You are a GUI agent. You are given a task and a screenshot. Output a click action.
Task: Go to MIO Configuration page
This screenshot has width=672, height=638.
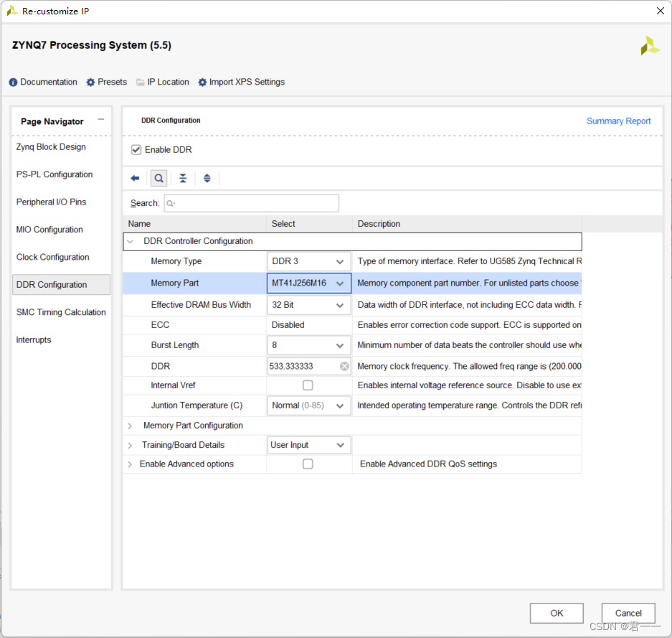pyautogui.click(x=49, y=230)
